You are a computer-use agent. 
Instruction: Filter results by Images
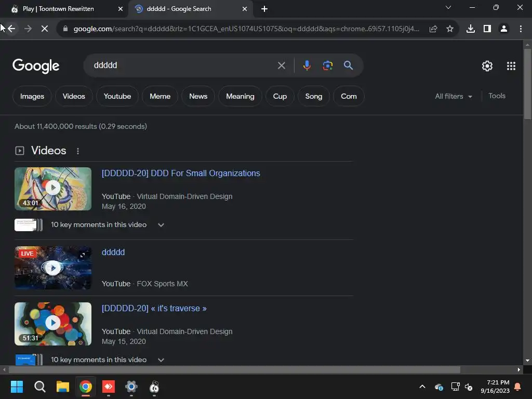32,96
